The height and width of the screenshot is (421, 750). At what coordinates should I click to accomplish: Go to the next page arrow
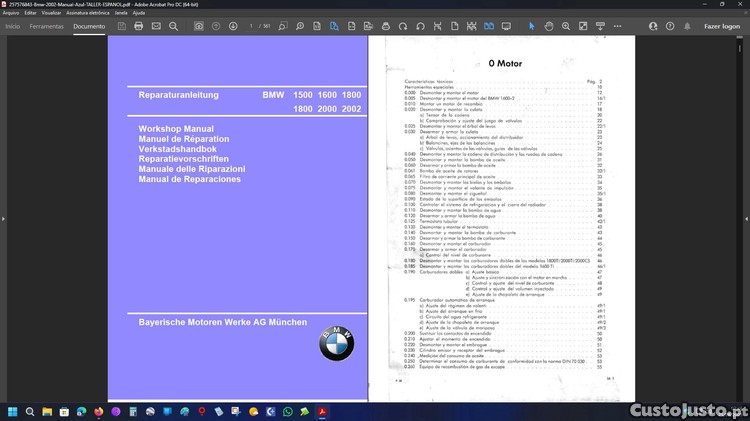click(235, 26)
